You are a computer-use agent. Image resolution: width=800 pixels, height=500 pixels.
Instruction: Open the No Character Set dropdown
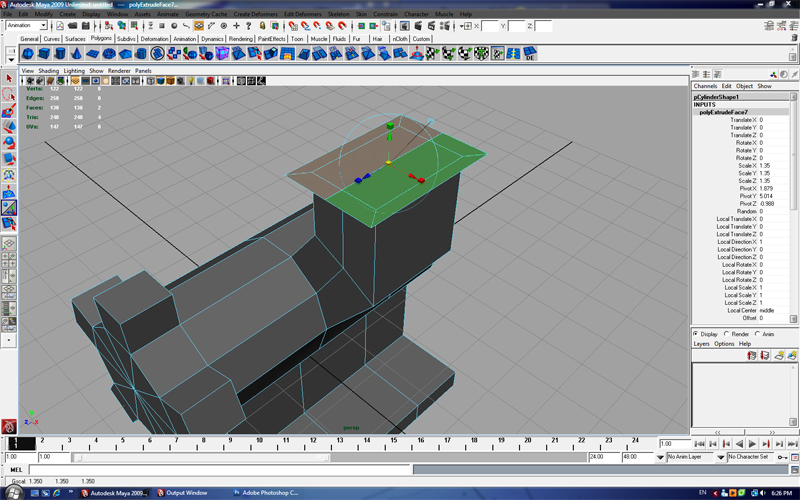(x=748, y=457)
